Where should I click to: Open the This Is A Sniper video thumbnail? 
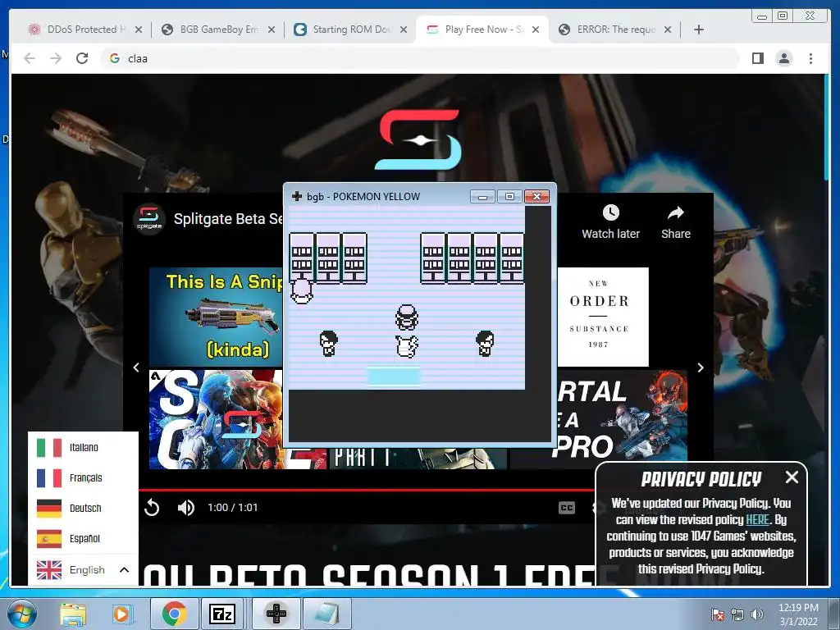click(216, 317)
